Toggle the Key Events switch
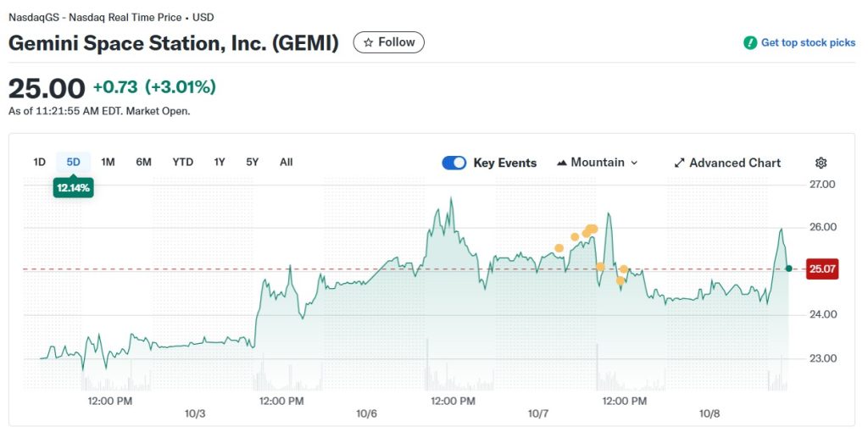Screen dimensions: 868x432 [x=454, y=163]
